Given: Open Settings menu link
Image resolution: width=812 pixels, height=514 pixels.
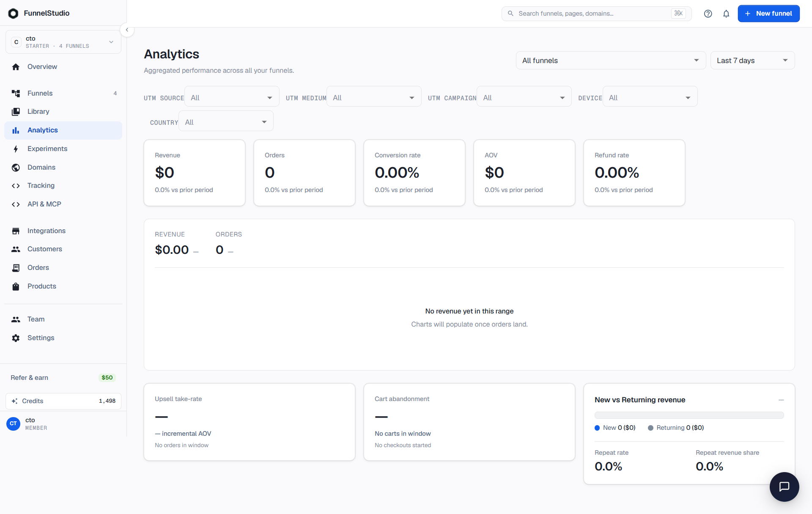Looking at the screenshot, I should tap(63, 338).
